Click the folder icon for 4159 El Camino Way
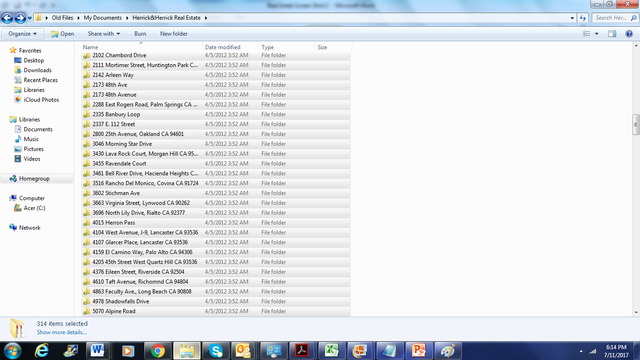Screen dimensions: 640x360 point(86,252)
